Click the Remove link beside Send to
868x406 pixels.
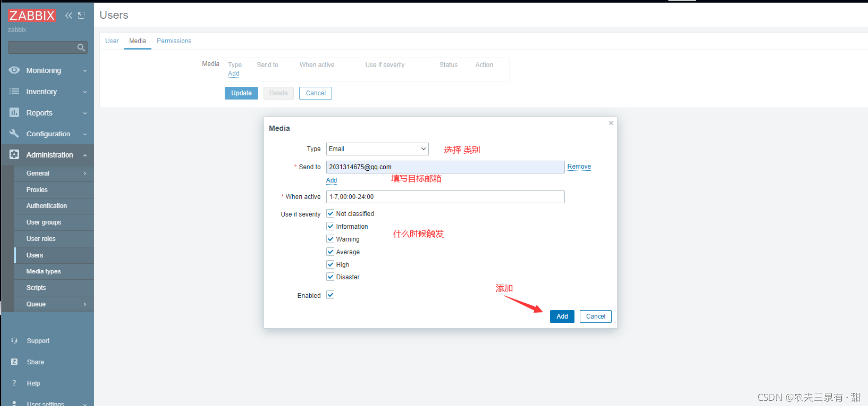[579, 167]
